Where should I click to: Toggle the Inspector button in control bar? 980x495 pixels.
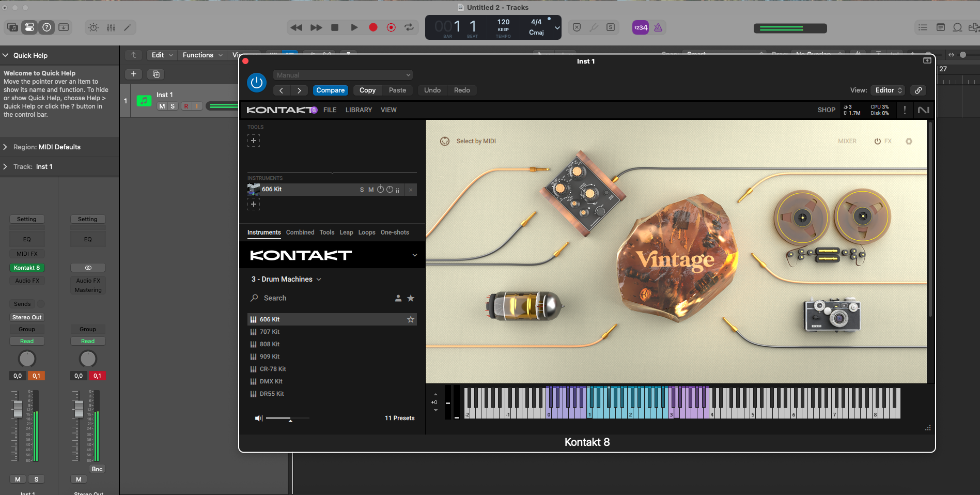click(x=29, y=27)
